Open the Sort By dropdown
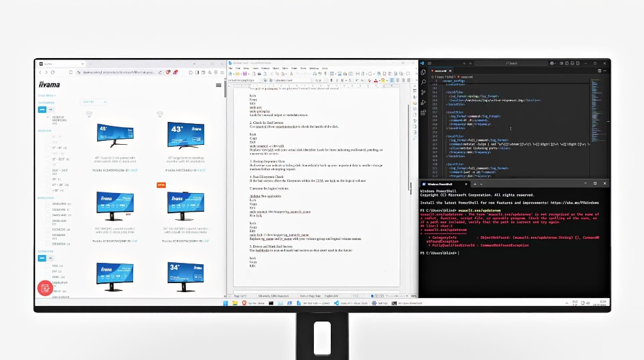Image resolution: width=644 pixels, height=360 pixels. [94, 102]
